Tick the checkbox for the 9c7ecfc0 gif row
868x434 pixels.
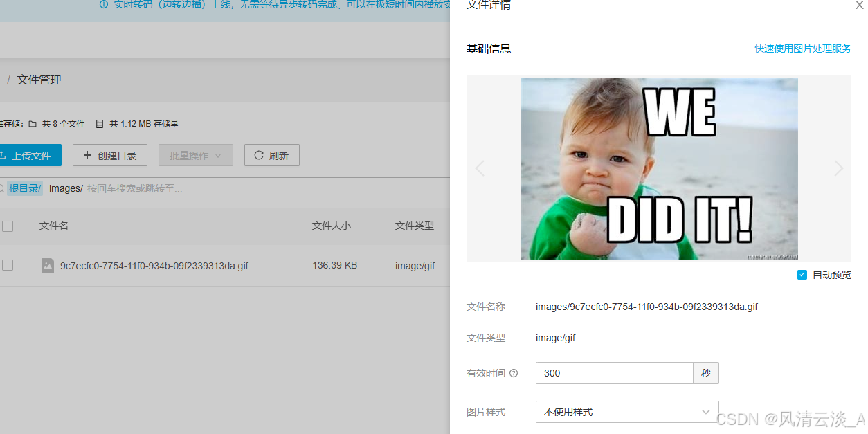[x=8, y=265]
